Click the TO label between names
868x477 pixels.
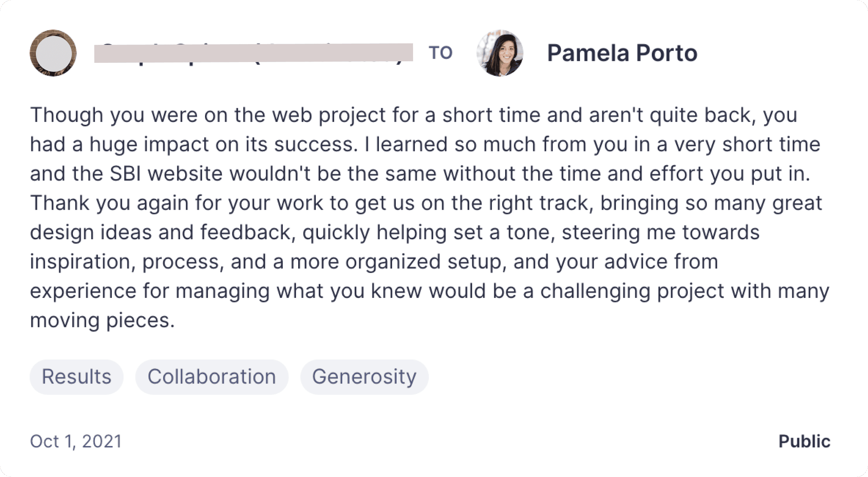tap(441, 53)
